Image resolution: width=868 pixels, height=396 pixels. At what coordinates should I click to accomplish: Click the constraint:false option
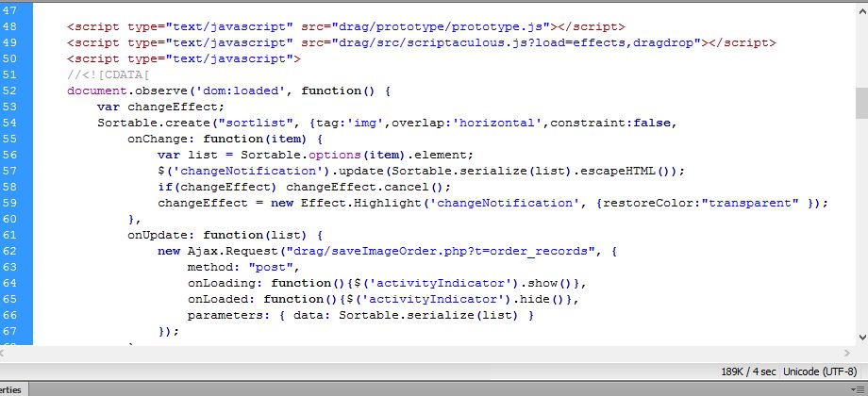(609, 123)
